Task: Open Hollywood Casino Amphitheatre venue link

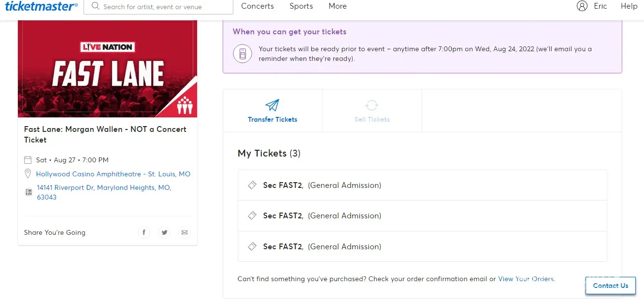Action: pyautogui.click(x=113, y=174)
